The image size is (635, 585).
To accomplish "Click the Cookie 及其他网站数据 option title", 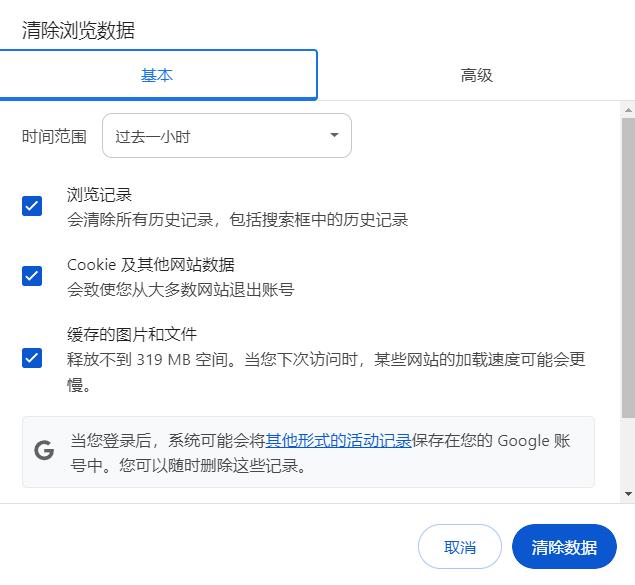I will [150, 264].
